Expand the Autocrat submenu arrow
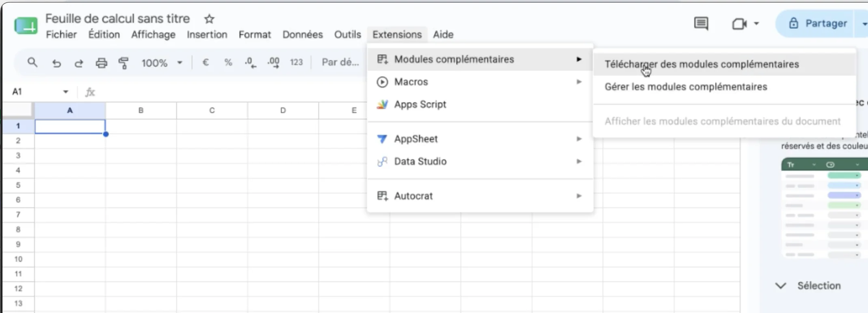 (579, 196)
